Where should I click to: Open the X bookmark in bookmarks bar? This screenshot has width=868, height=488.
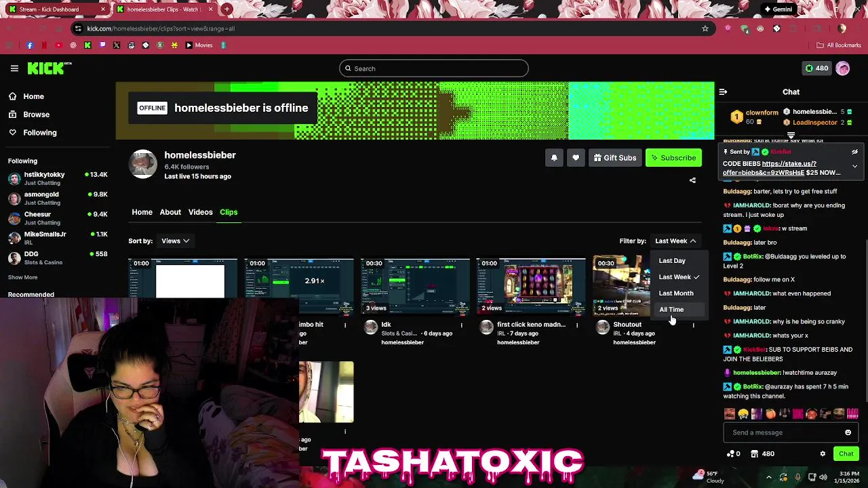[117, 45]
